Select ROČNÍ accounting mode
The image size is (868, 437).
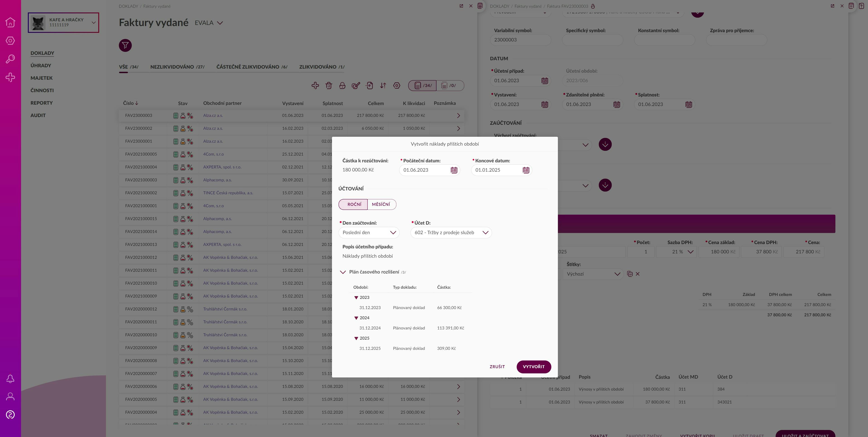point(353,204)
